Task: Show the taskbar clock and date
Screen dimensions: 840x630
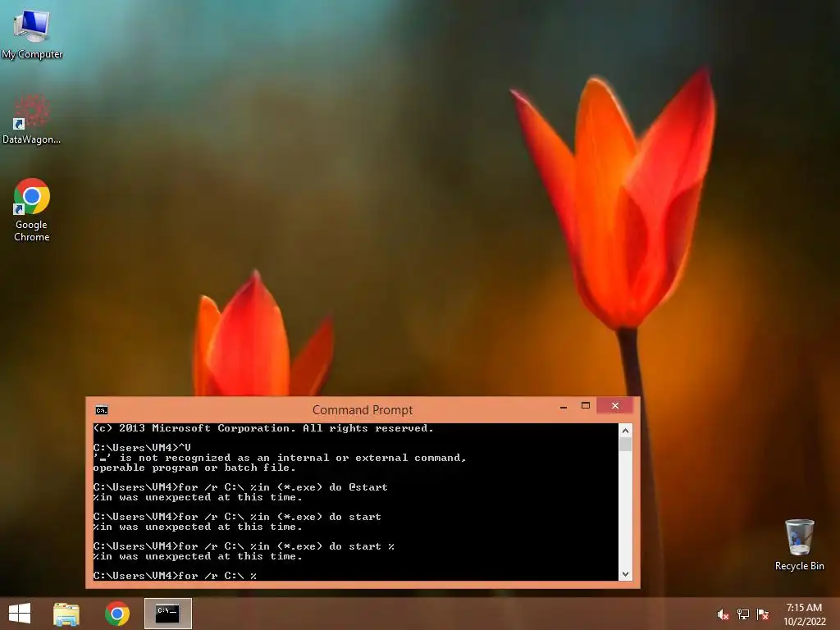Action: (804, 614)
